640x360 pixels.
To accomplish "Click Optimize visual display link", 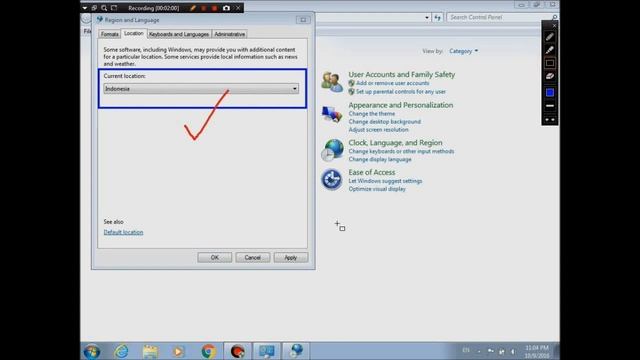I will 377,189.
